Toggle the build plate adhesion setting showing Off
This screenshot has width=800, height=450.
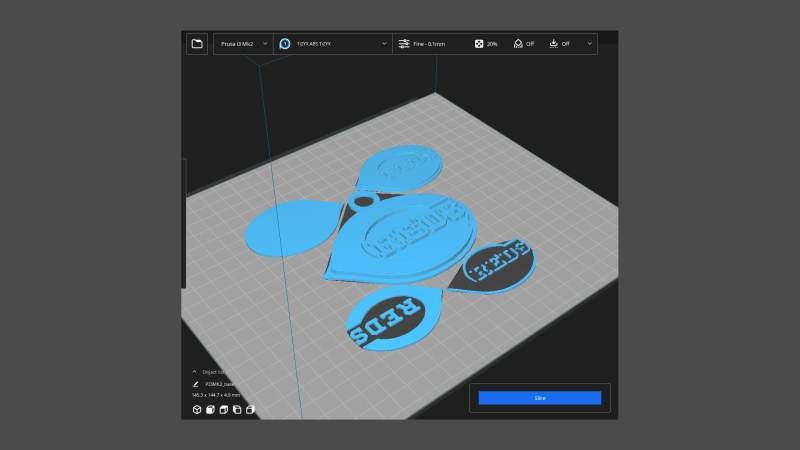click(560, 44)
